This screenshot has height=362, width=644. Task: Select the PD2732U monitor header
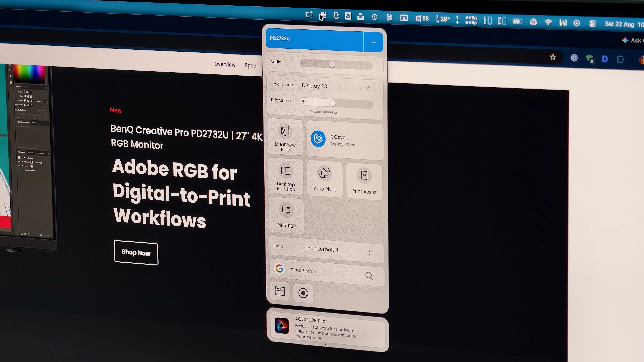pos(315,40)
